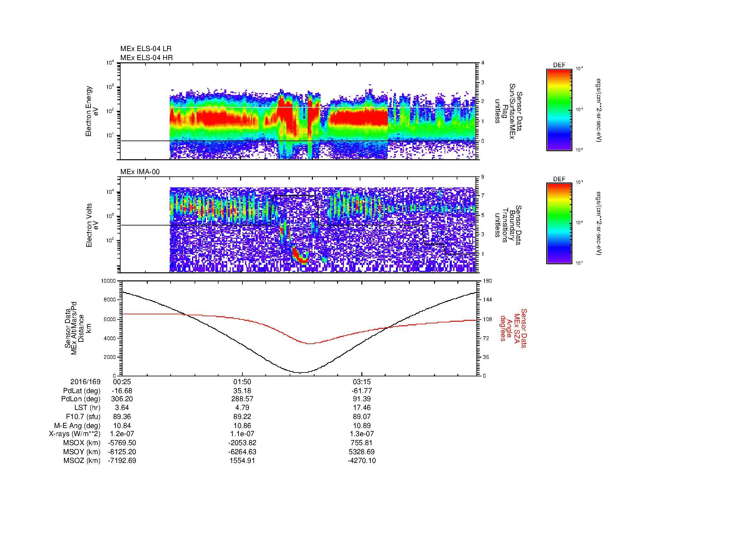This screenshot has height=534, width=756.
Task: Click the '00:25' time tick label
Action: click(122, 382)
